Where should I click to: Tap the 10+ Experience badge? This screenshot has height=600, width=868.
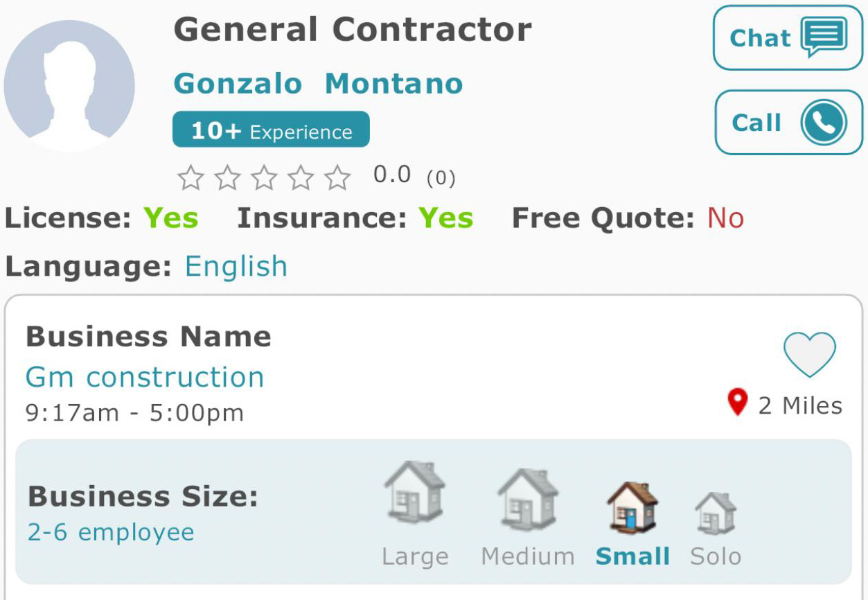coord(271,130)
